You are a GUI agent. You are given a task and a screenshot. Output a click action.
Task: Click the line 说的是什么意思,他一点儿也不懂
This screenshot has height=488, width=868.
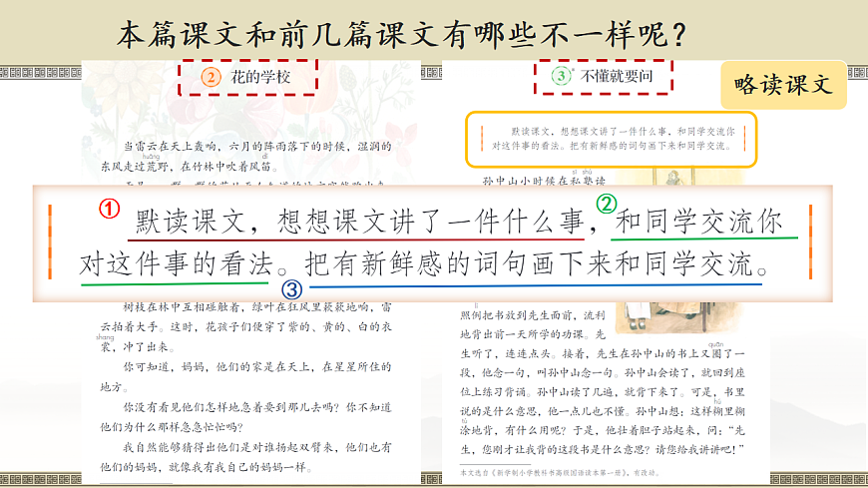click(x=603, y=411)
